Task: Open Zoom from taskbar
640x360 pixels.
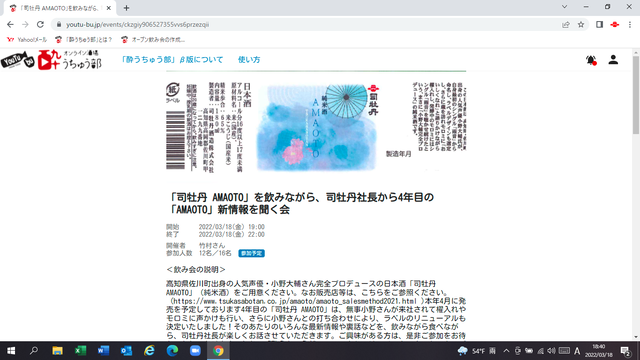Action: pos(195,351)
